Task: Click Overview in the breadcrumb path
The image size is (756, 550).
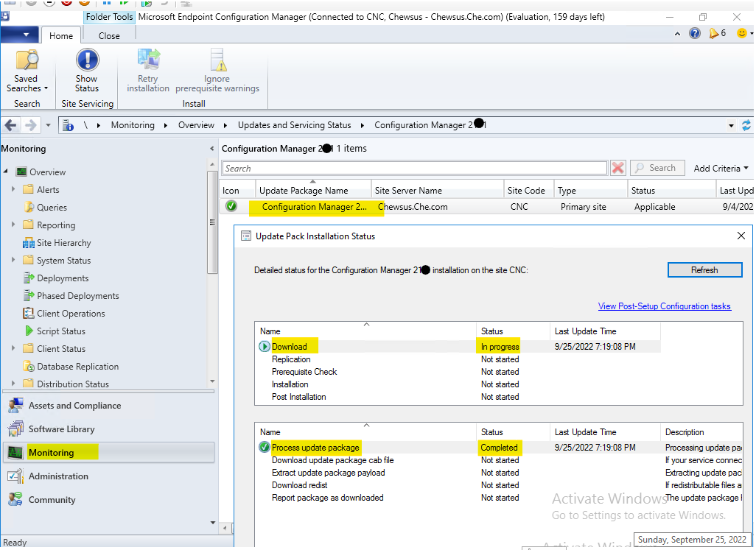Action: pos(196,125)
